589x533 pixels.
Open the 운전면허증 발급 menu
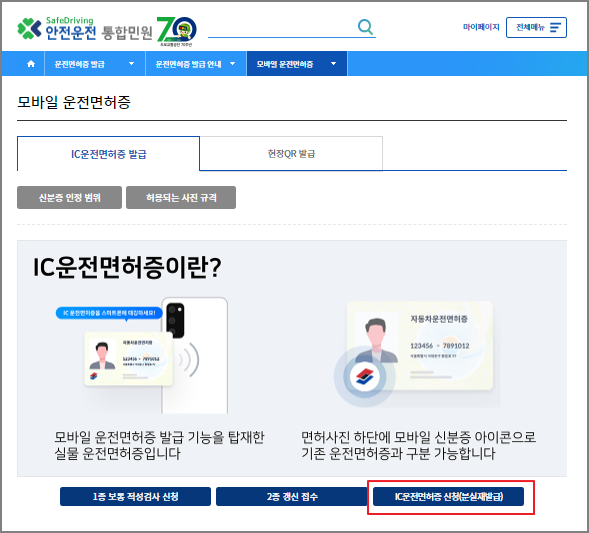(95, 64)
